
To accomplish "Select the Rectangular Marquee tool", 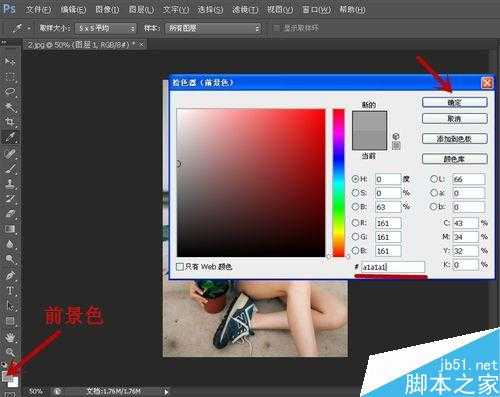I will (x=10, y=77).
